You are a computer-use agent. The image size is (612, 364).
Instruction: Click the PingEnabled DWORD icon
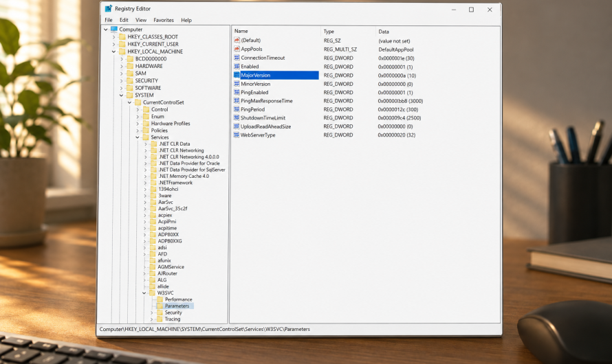[x=237, y=92]
